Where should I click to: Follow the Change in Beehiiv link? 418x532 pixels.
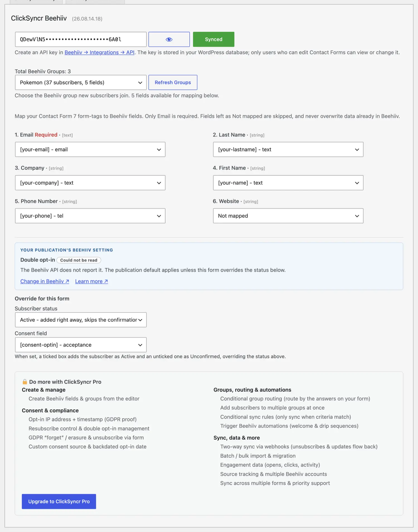45,281
